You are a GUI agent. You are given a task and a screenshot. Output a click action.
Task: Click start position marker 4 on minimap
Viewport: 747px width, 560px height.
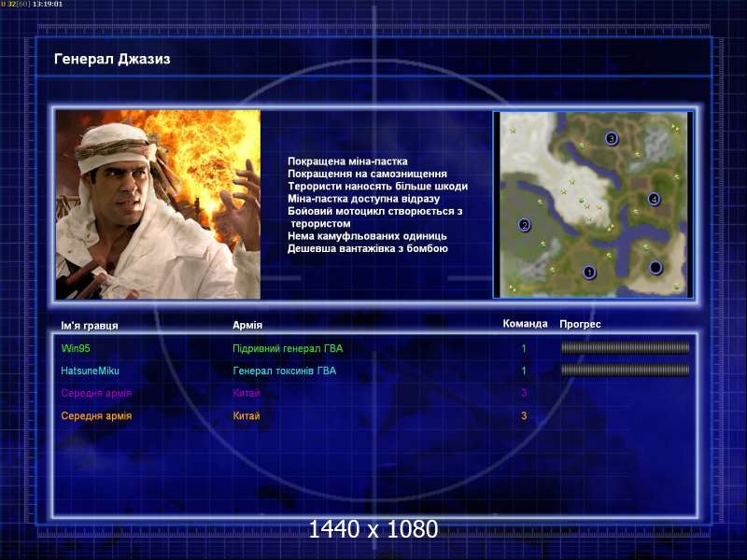tap(655, 199)
